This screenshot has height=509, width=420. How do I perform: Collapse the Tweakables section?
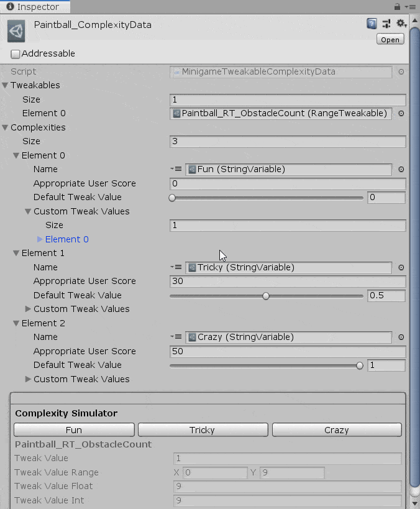[x=6, y=85]
